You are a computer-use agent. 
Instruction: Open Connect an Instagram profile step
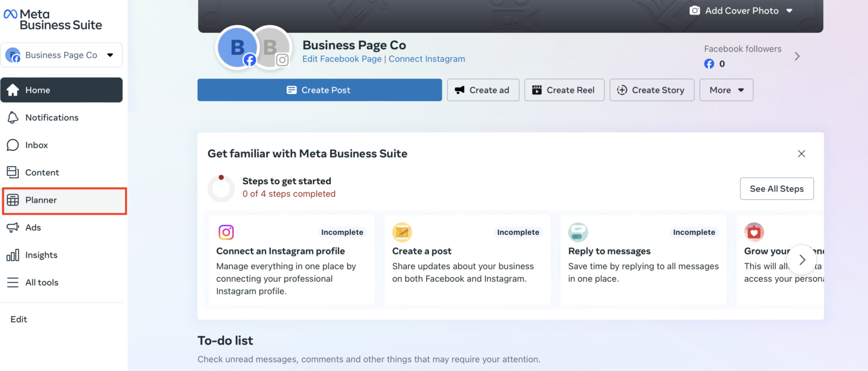click(x=292, y=260)
